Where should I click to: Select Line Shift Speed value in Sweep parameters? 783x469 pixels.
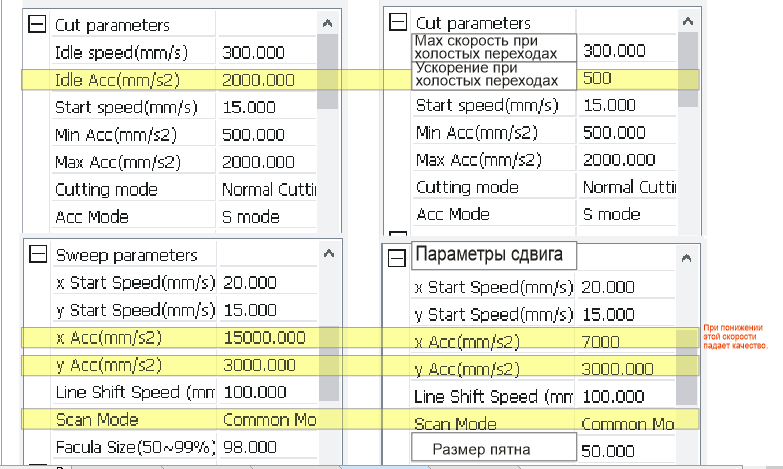tap(250, 392)
